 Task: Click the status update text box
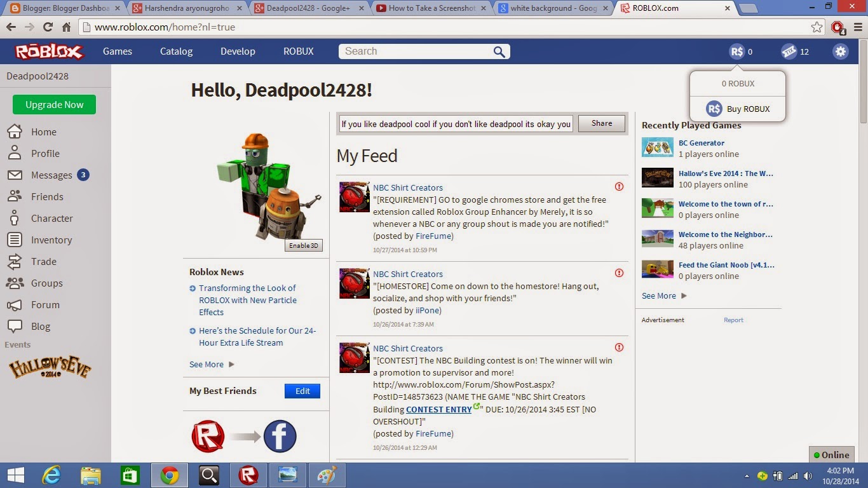coord(456,124)
